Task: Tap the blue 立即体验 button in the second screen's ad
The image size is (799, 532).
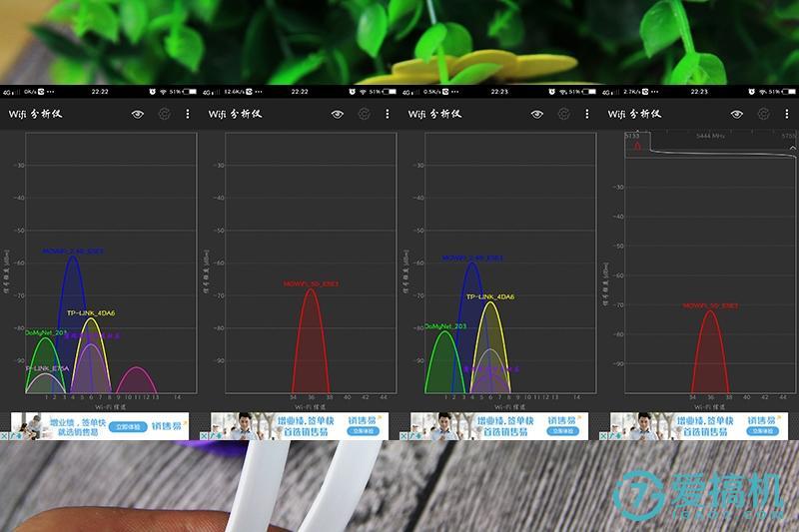Action: [x=363, y=431]
